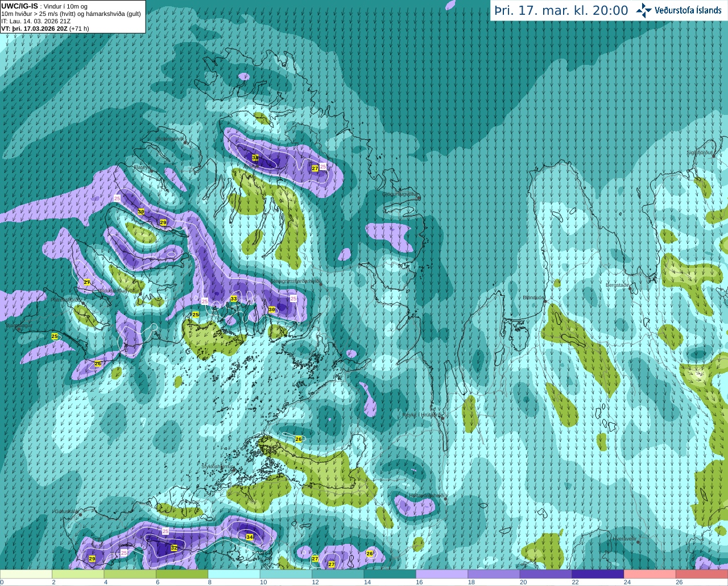
Task: Click the Bergstaðir station label
Action: coord(617,285)
